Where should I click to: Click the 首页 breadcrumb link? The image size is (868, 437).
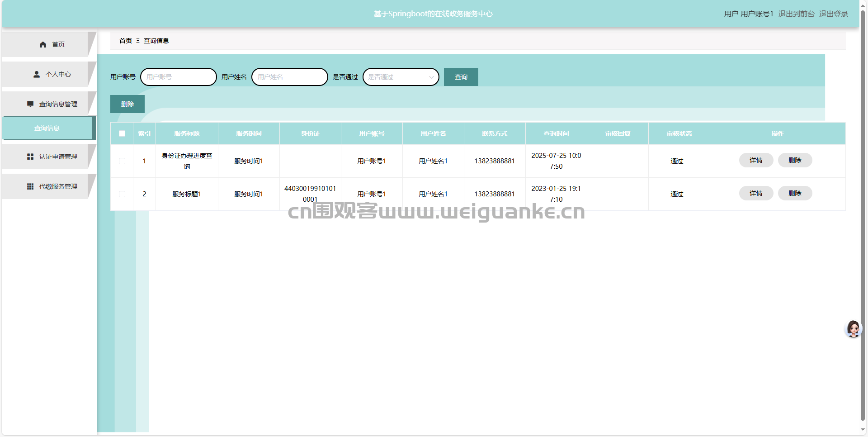pos(125,41)
